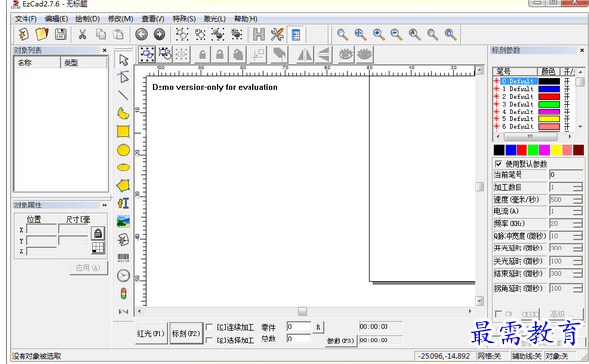Toggle the 使用默认参数 checkbox
This screenshot has height=364, width=589.
[x=498, y=164]
